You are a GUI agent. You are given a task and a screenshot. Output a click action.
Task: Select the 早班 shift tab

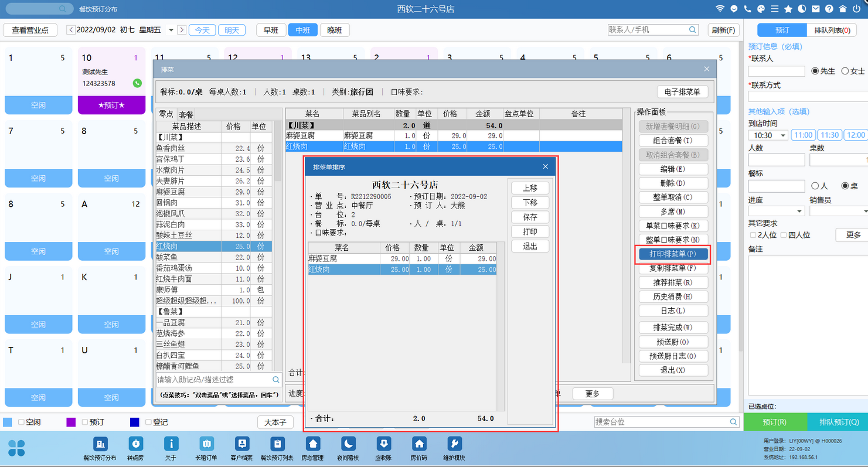(271, 30)
